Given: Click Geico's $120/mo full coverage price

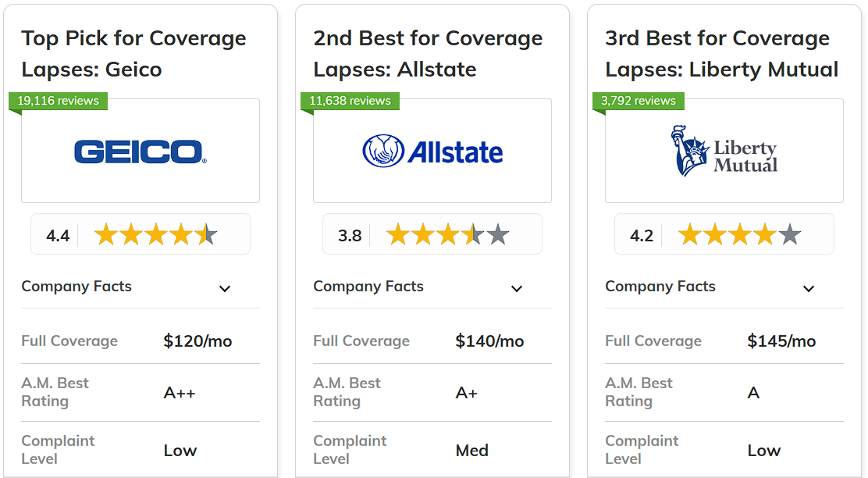Looking at the screenshot, I should [197, 341].
